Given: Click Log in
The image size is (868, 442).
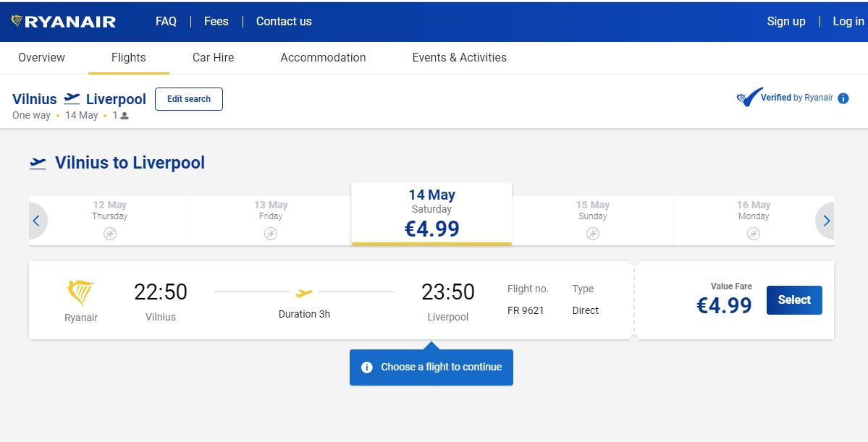Looking at the screenshot, I should [848, 22].
